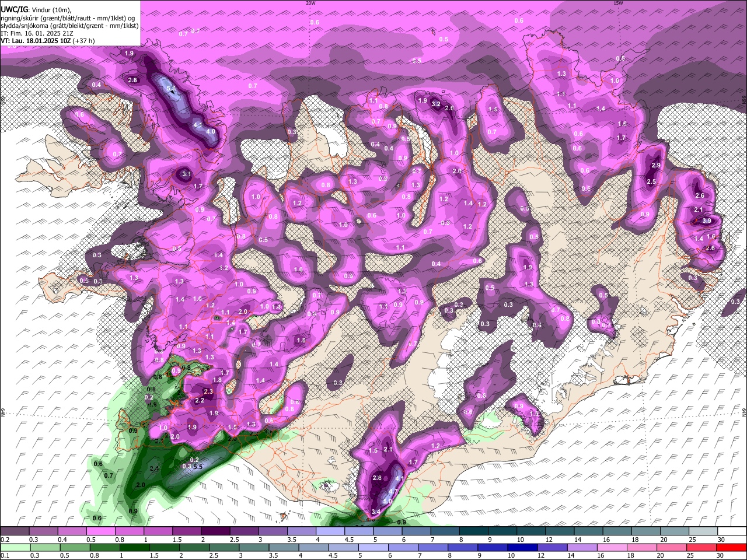Click the 3.2 value on the north coast
The height and width of the screenshot is (560, 747).
435,104
